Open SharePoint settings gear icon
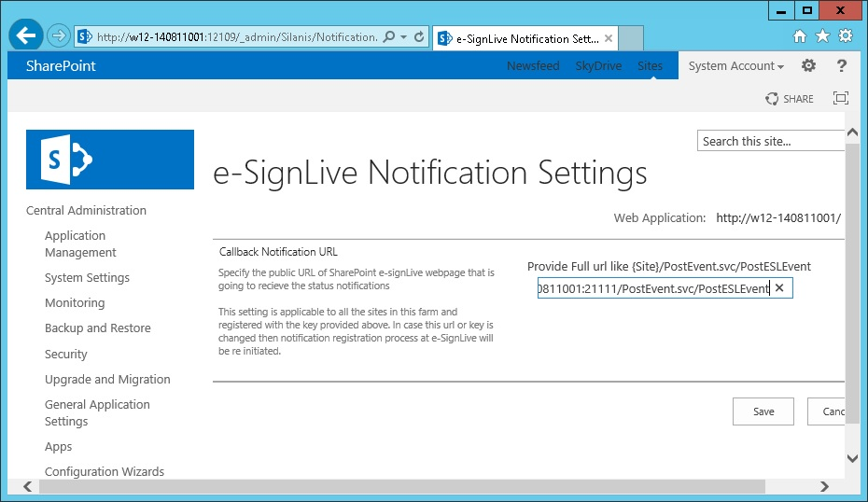This screenshot has height=502, width=868. [x=808, y=65]
